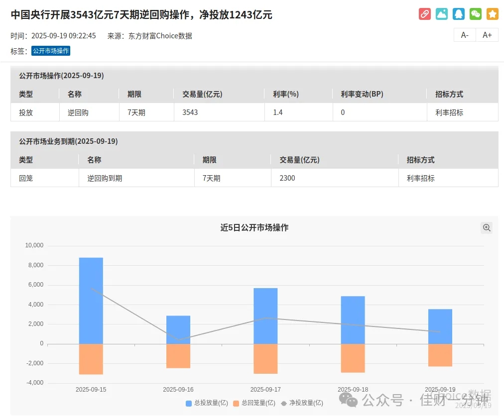Click the article headline about 3543亿元逆回购

(141, 15)
